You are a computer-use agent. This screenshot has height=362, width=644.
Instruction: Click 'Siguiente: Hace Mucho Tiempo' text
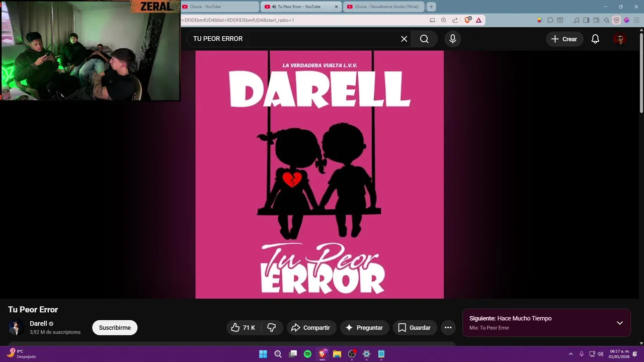pos(510,318)
